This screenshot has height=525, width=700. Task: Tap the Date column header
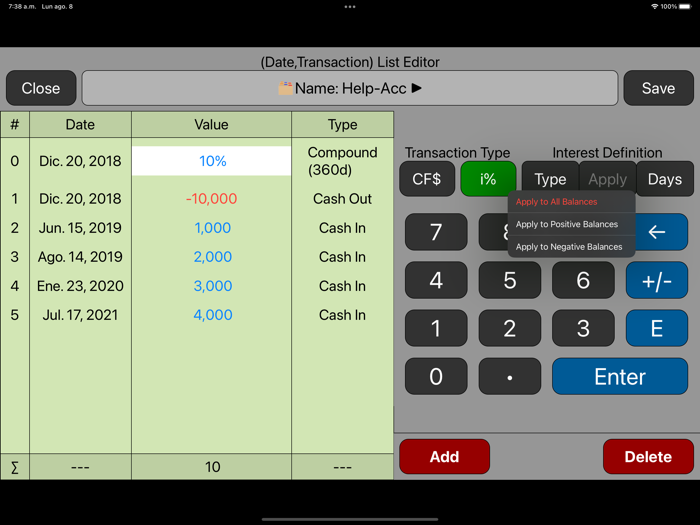tap(80, 125)
